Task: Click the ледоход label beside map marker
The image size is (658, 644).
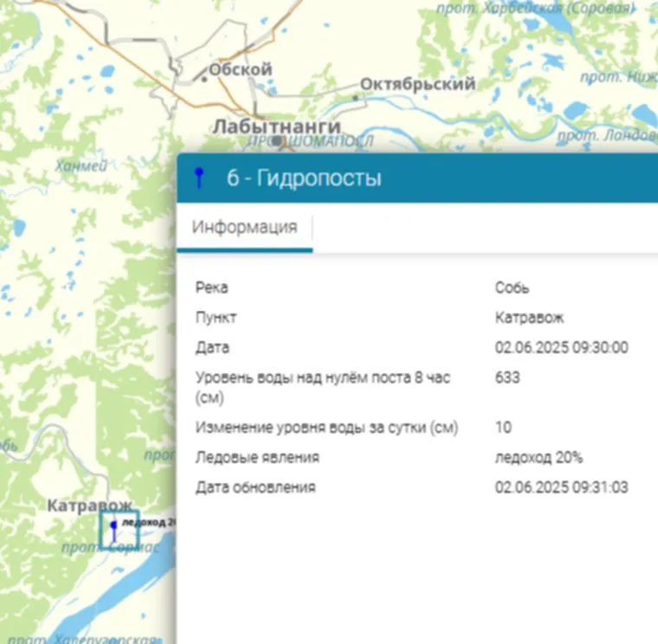Action: 149,522
